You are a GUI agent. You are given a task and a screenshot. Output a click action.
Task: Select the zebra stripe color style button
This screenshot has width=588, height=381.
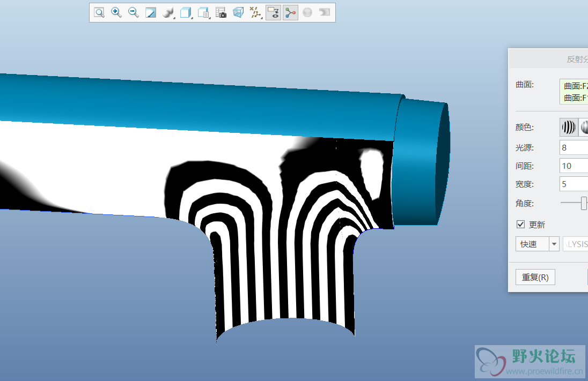click(569, 127)
